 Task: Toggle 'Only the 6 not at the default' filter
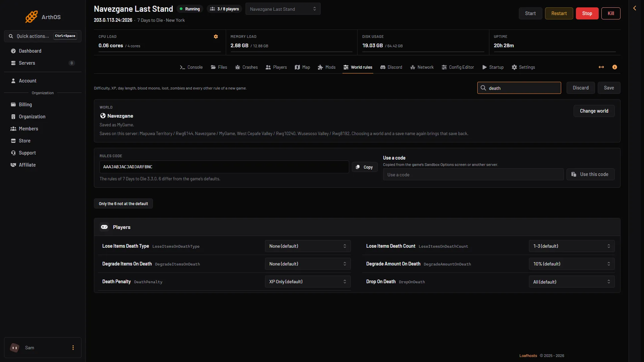[x=123, y=203]
